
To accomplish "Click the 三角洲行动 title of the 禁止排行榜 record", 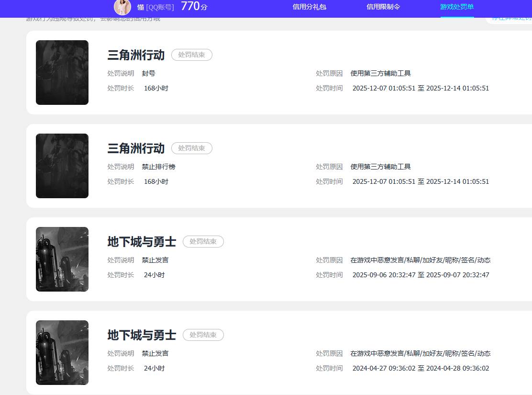I will tap(136, 148).
